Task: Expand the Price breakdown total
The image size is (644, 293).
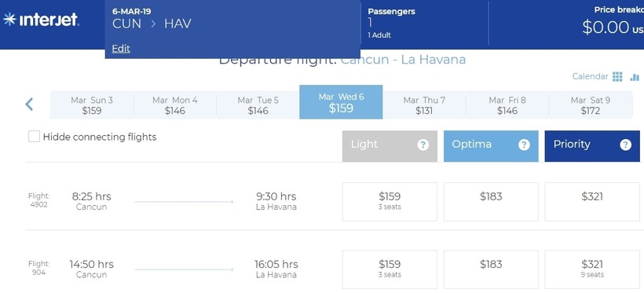Action: (x=612, y=21)
